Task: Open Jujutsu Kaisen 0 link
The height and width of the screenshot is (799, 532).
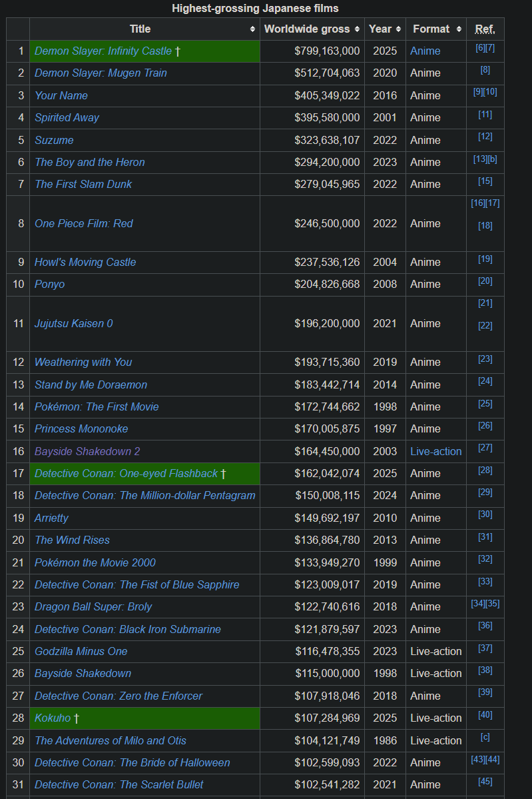Action: pyautogui.click(x=74, y=324)
